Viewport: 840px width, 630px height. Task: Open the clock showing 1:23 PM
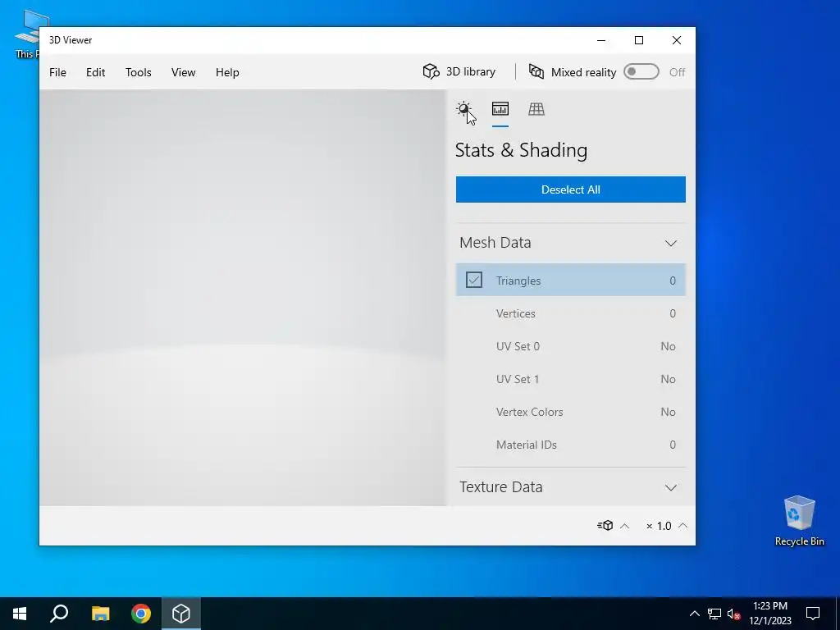(x=769, y=614)
